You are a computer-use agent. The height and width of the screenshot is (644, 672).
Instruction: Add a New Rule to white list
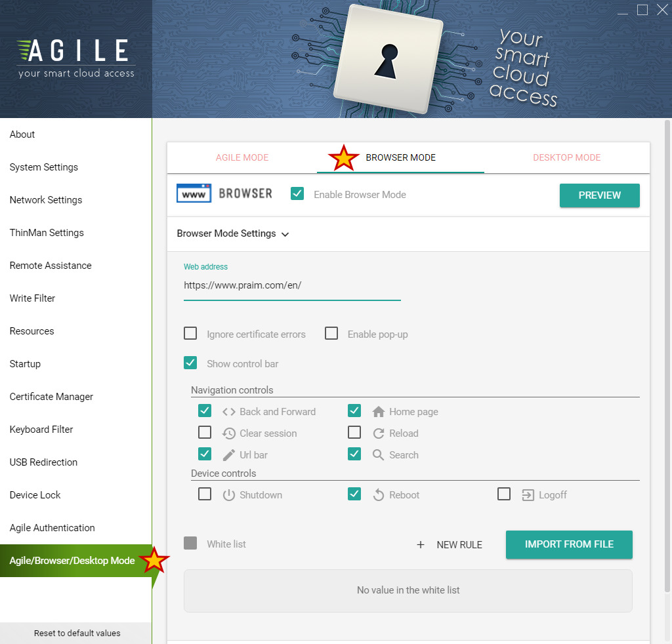coord(450,545)
